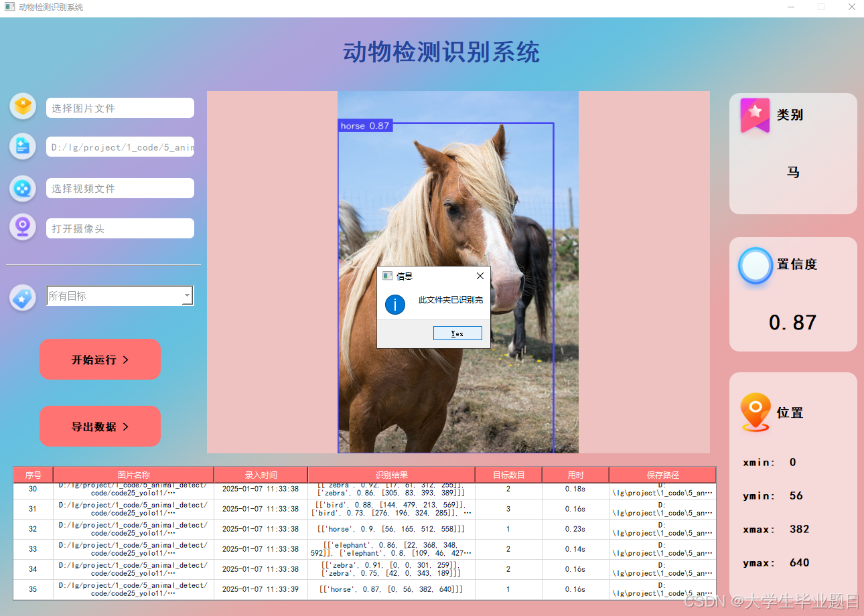Click the webcam camera icon
864x616 pixels.
[23, 227]
